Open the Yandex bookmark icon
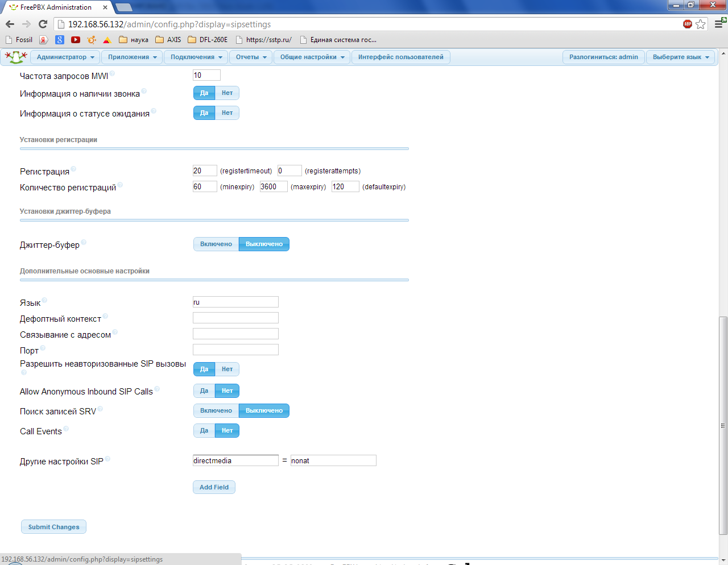This screenshot has height=565, width=728. (x=44, y=40)
